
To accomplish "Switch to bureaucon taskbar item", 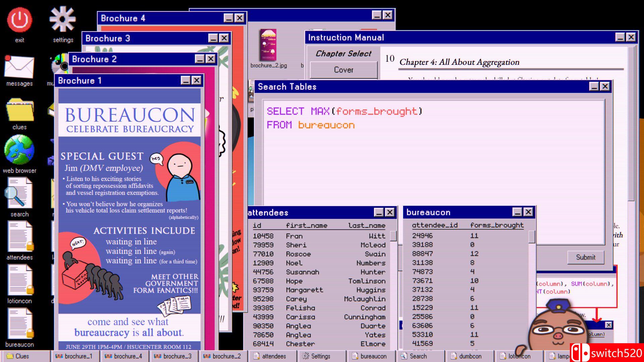I will (370, 356).
